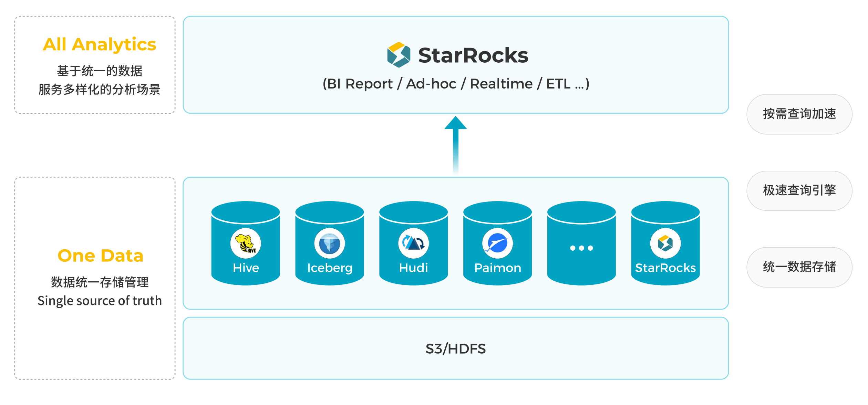Click the three dots on unnamed cylinder
Image resolution: width=868 pixels, height=405 pixels.
[x=581, y=248]
